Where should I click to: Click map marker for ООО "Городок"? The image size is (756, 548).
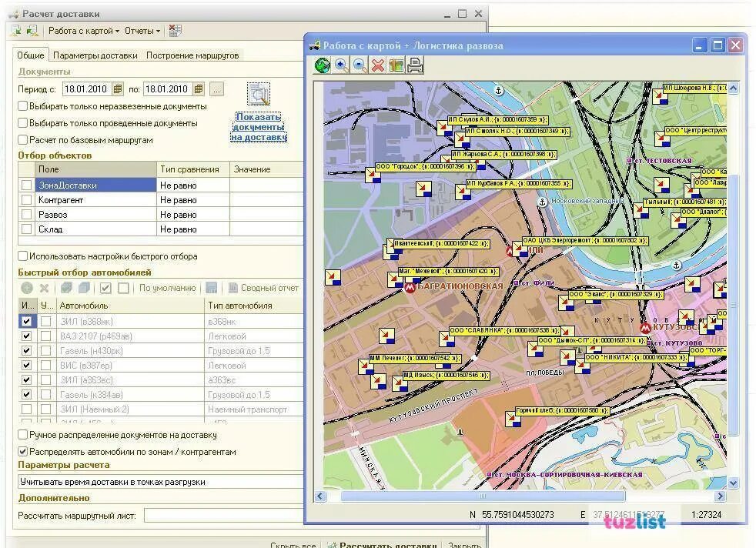tap(372, 173)
